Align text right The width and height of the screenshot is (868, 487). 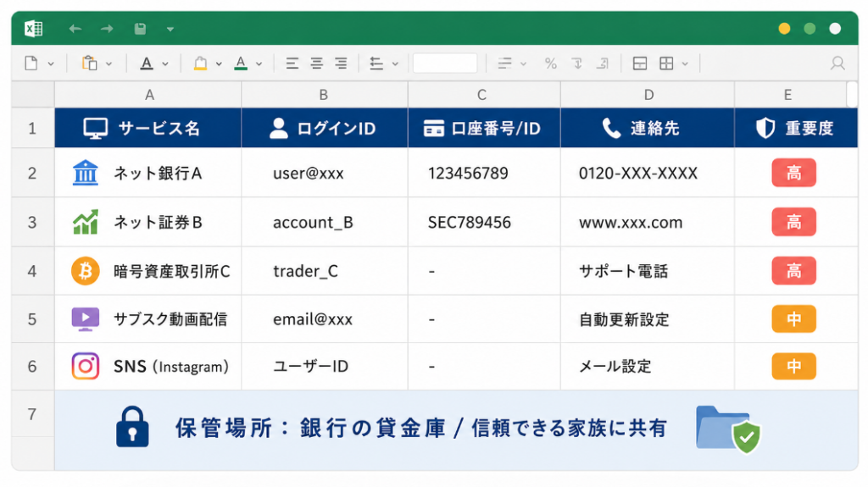341,64
